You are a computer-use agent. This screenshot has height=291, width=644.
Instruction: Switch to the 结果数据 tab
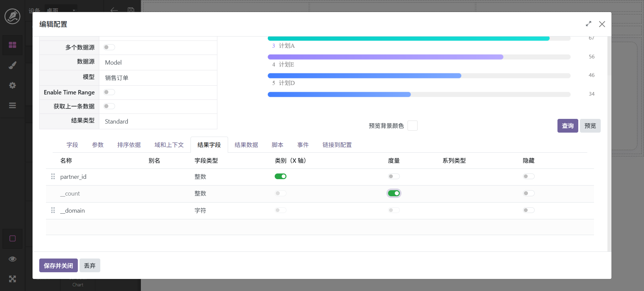coord(246,145)
